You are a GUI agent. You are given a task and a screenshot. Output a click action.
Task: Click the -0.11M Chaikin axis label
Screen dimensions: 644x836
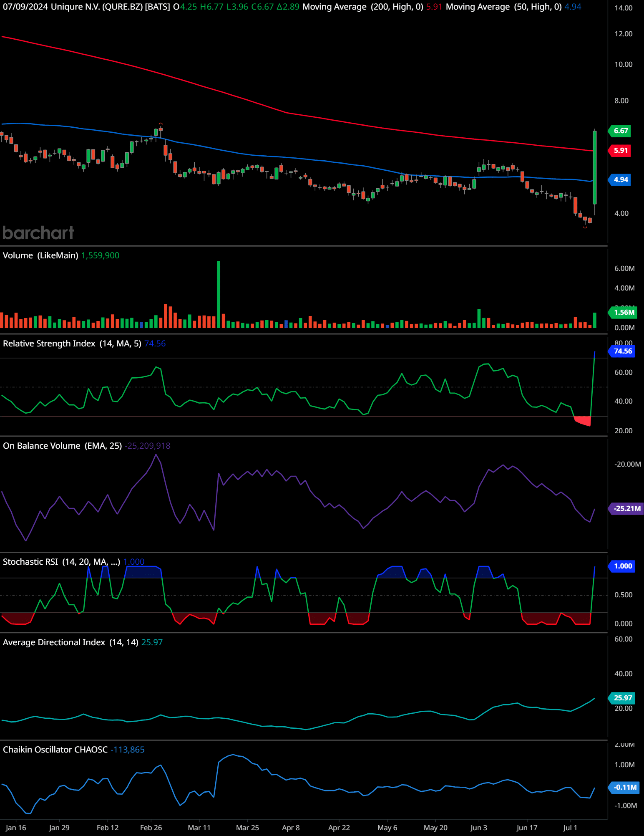tap(624, 787)
